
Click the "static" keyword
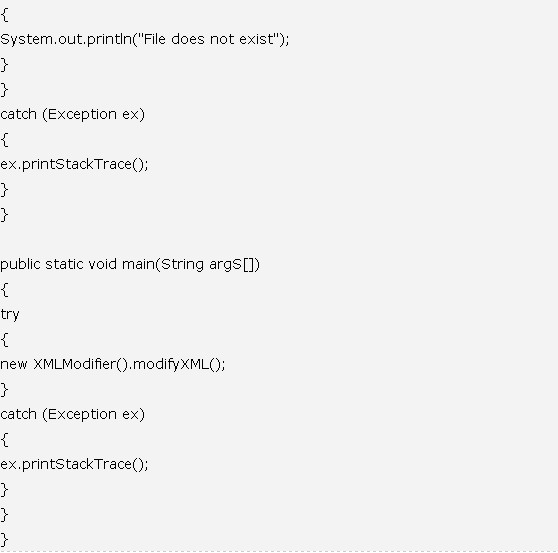tap(64, 264)
